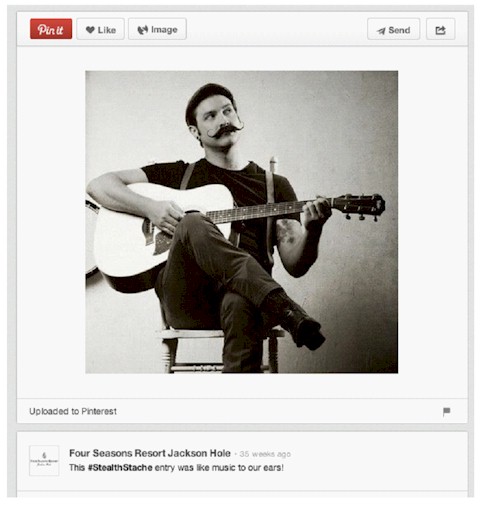Follow the #StealthStache hashtag link
This screenshot has width=483, height=505.
120,468
